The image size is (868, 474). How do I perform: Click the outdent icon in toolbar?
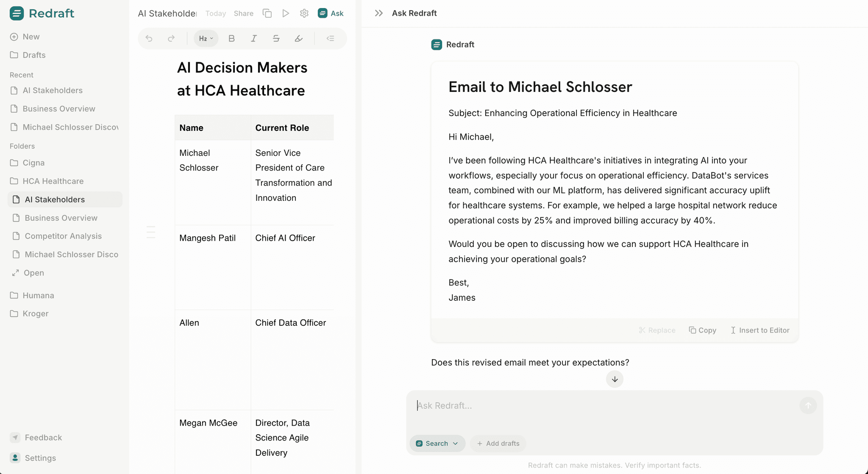(331, 39)
